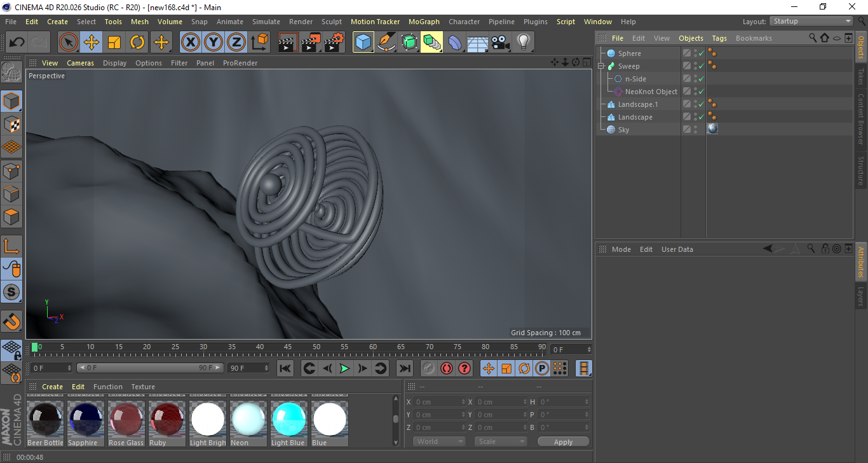The height and width of the screenshot is (463, 868).
Task: Open the Layout dropdown
Action: point(811,21)
